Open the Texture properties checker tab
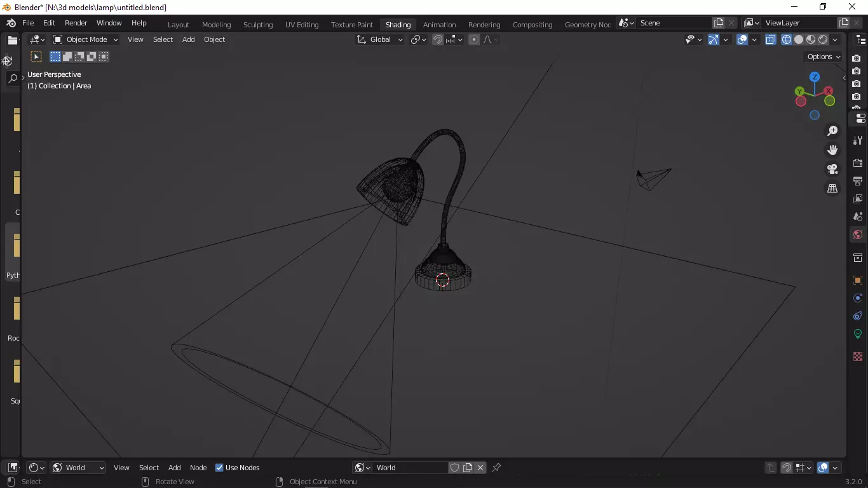Screen dimensions: 868x488 point(858,356)
